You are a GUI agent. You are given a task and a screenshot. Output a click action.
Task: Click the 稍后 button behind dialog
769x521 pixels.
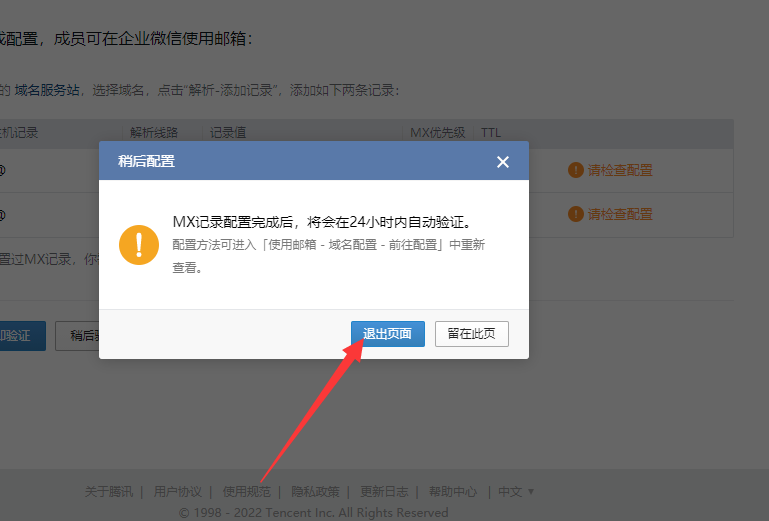pyautogui.click(x=77, y=336)
